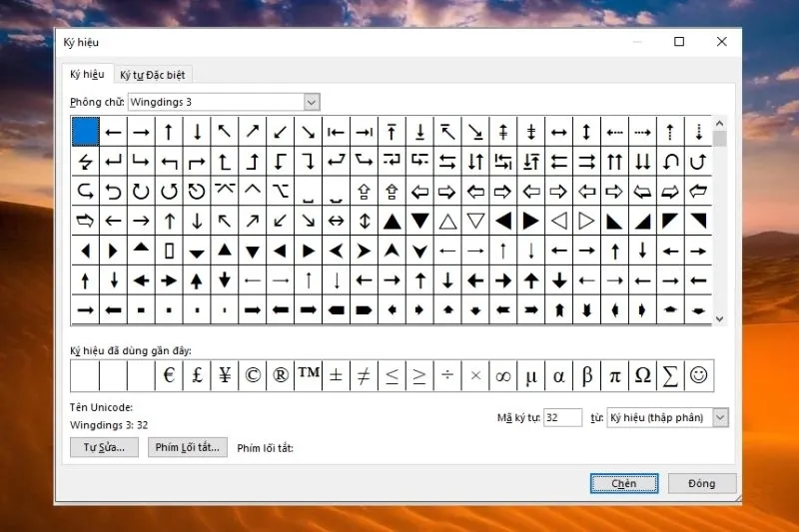Click the symbol grid scroll-down arrow
Screen dimensions: 799x532
point(719,319)
